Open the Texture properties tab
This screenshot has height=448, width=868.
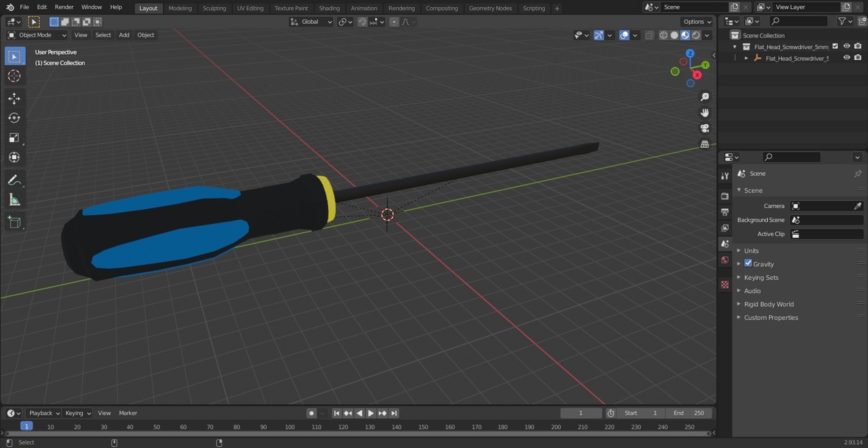(x=725, y=284)
